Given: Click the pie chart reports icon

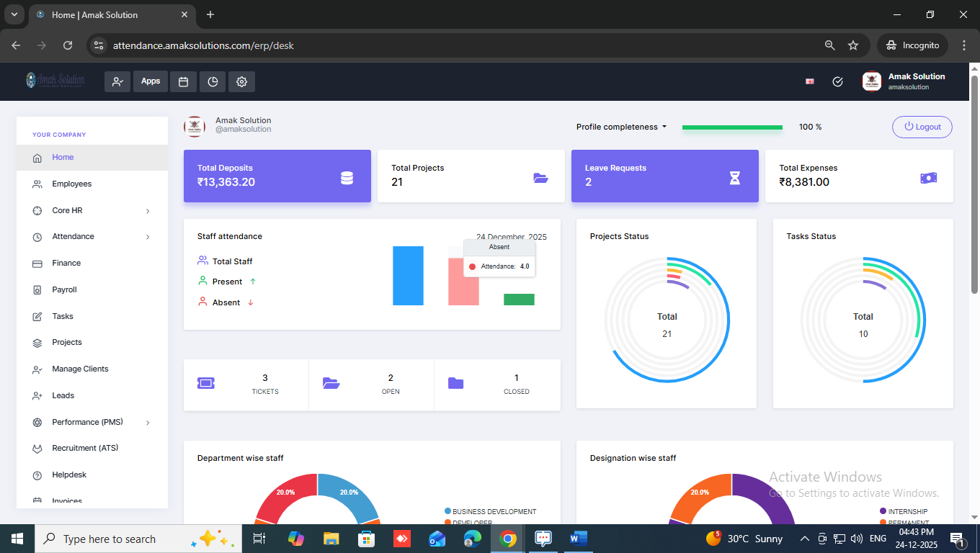Looking at the screenshot, I should coord(213,81).
